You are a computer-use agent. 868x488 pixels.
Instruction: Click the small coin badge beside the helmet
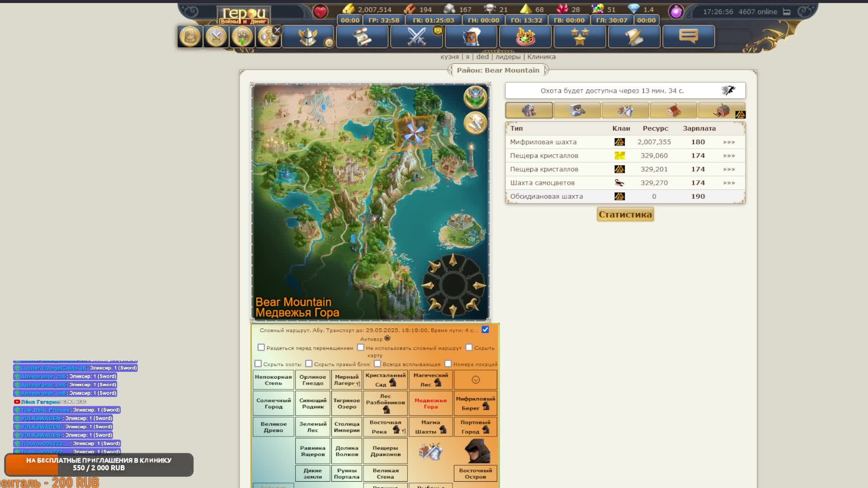coord(329,42)
